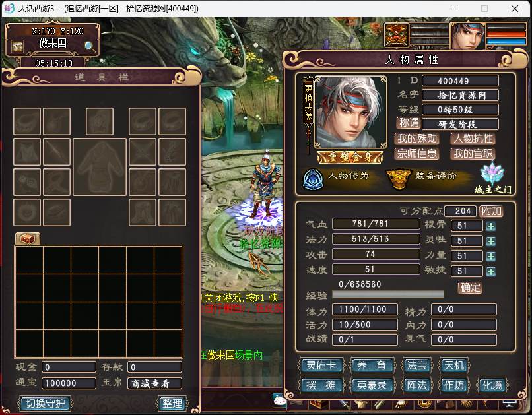Click the 现金 amount field
This screenshot has height=415, width=532.
click(x=69, y=367)
